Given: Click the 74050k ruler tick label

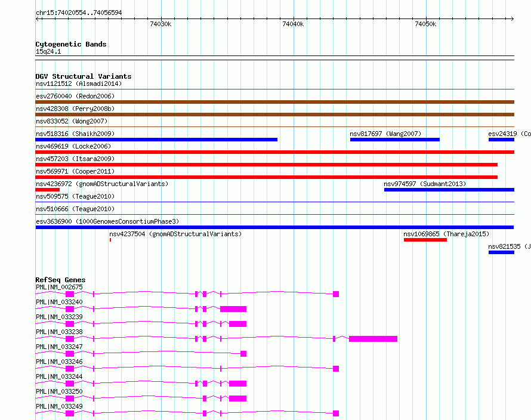Looking at the screenshot, I should click(x=425, y=24).
